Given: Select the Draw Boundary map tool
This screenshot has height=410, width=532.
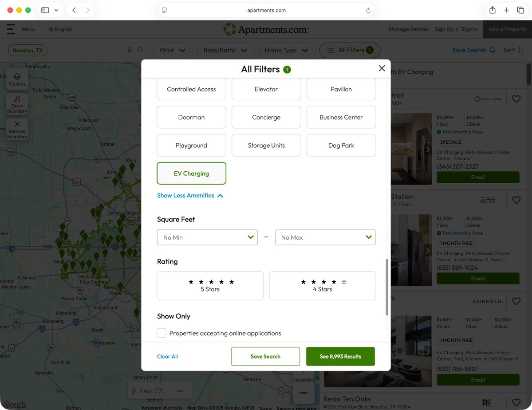Looking at the screenshot, I should [x=17, y=105].
